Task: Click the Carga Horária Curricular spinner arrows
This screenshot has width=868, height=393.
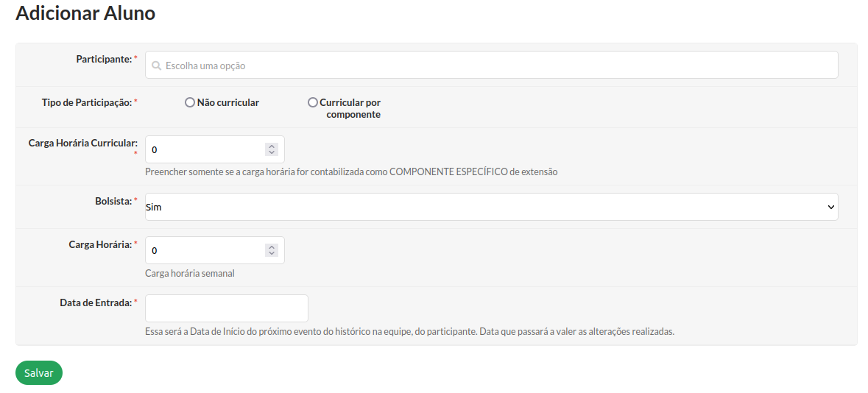Action: (x=271, y=149)
